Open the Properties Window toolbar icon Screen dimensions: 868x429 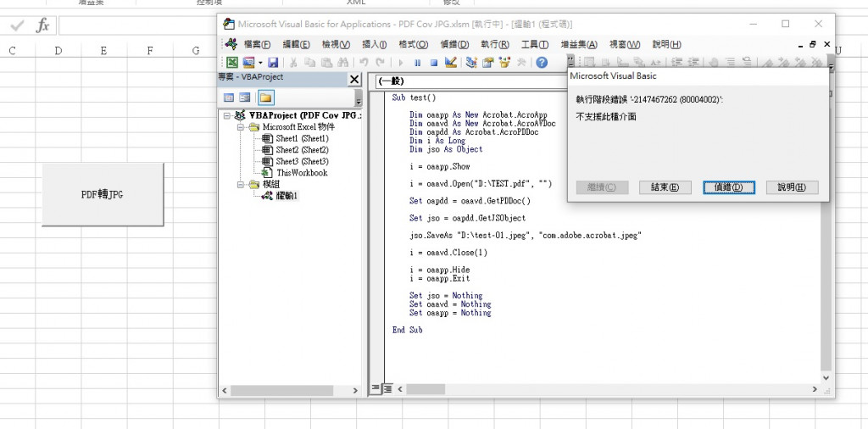tap(487, 63)
